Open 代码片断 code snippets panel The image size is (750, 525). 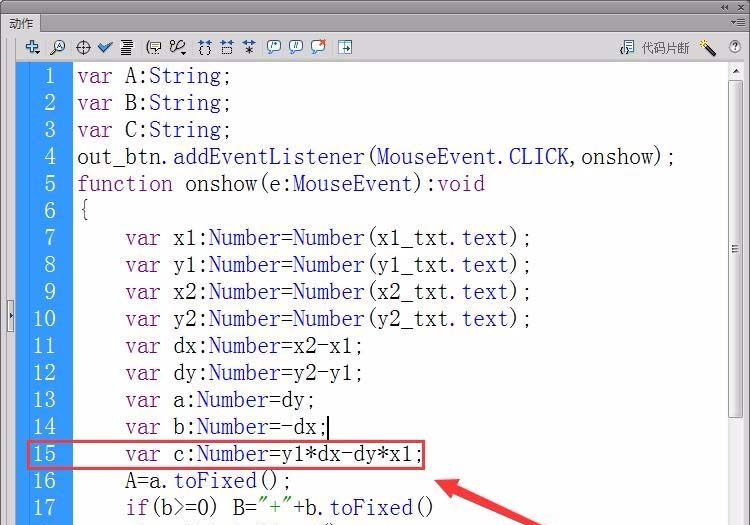pyautogui.click(x=654, y=47)
